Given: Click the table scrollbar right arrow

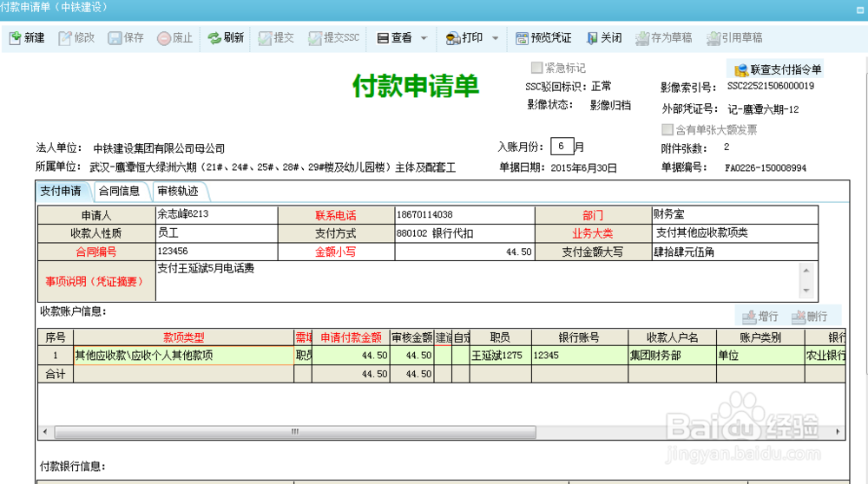Looking at the screenshot, I should pyautogui.click(x=838, y=431).
